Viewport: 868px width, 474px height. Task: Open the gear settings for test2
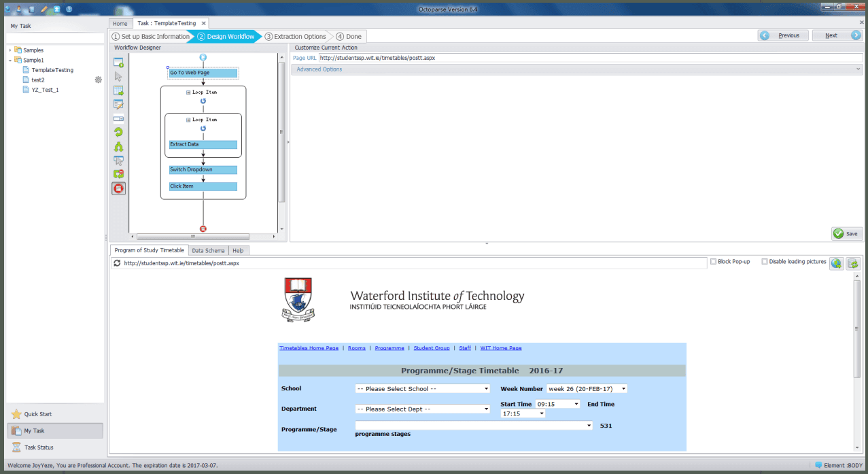[x=98, y=80]
